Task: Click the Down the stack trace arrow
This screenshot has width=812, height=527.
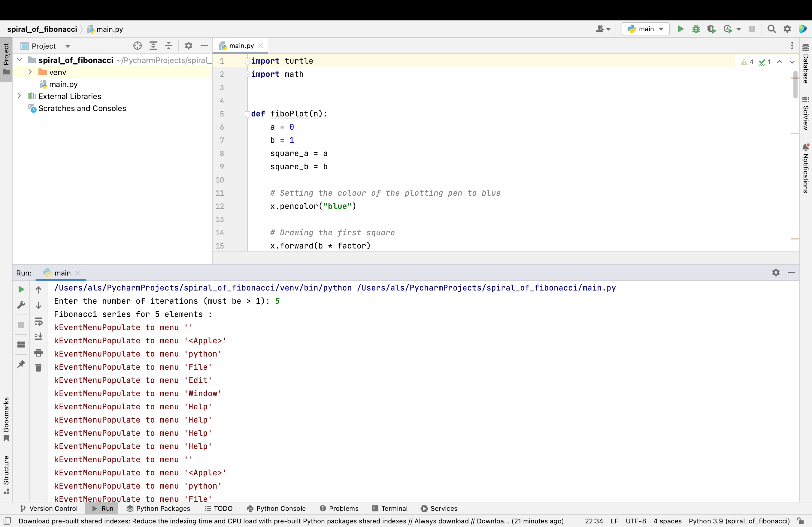Action: (38, 305)
